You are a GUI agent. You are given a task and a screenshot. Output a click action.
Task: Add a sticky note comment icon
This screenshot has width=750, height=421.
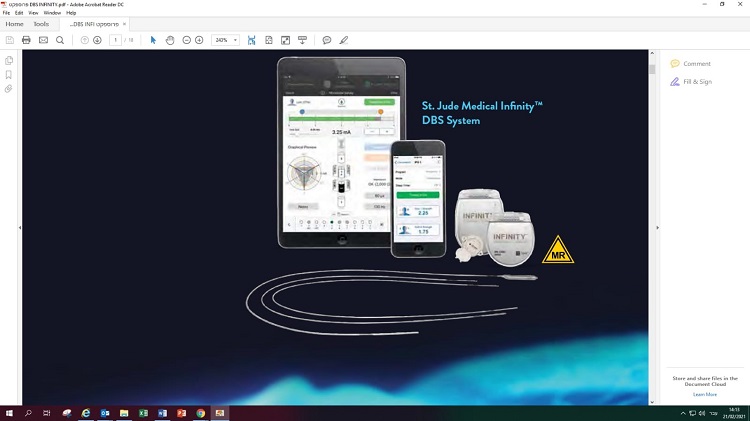point(327,40)
